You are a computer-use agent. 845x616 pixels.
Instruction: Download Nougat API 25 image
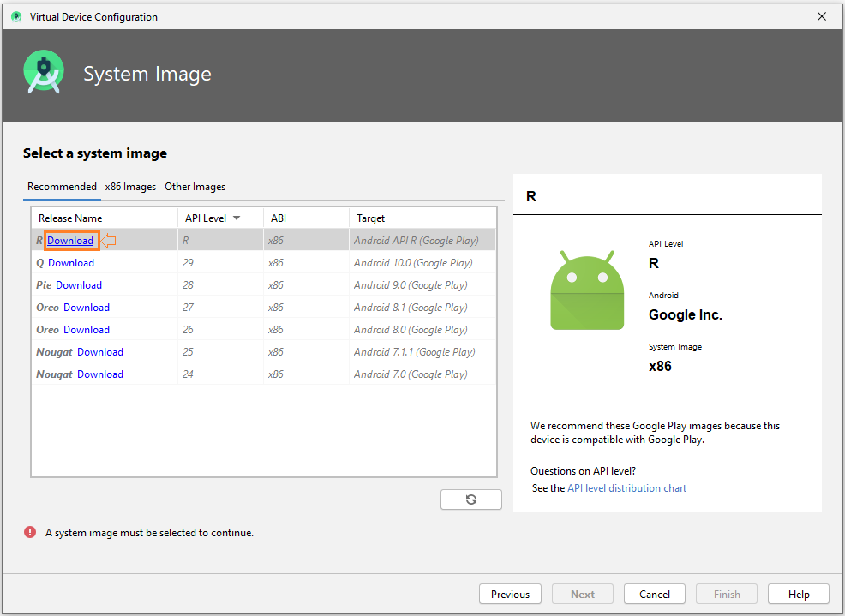click(x=100, y=352)
